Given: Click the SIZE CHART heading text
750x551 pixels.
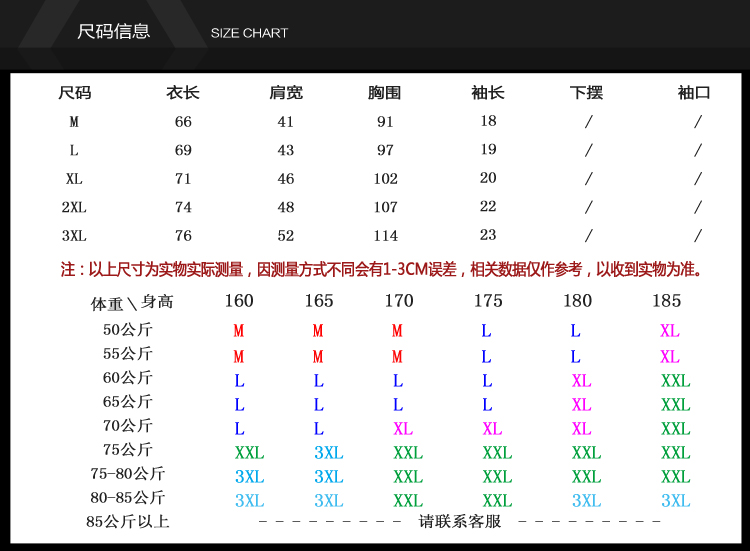Looking at the screenshot, I should tap(249, 33).
